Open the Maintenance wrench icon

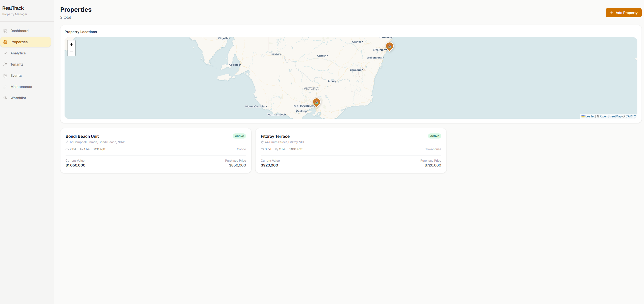(x=5, y=86)
